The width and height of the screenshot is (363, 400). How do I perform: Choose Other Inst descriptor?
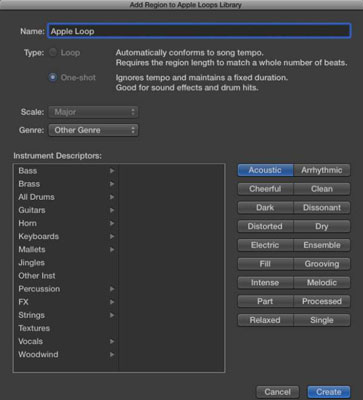point(66,276)
